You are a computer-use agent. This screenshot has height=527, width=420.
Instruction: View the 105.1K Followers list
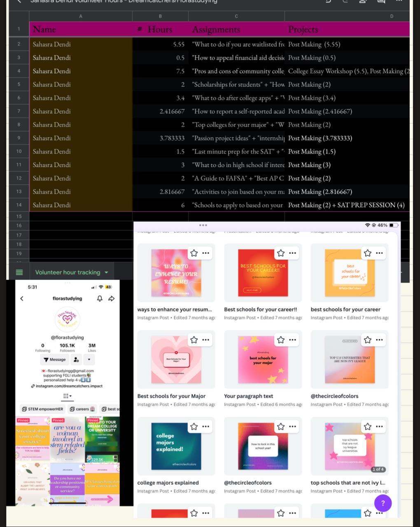pos(67,348)
